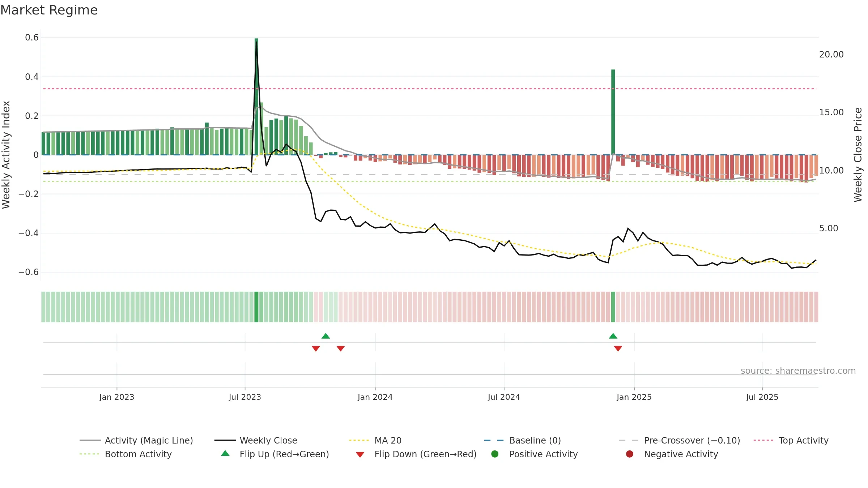
Task: Click the −0.6 activity axis tick label
Action: [x=29, y=272]
